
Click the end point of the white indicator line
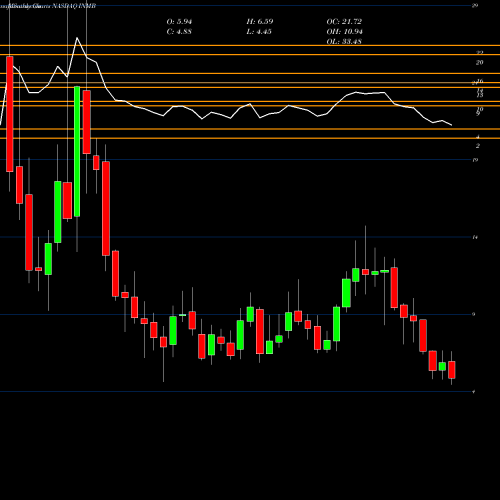pyautogui.click(x=452, y=125)
